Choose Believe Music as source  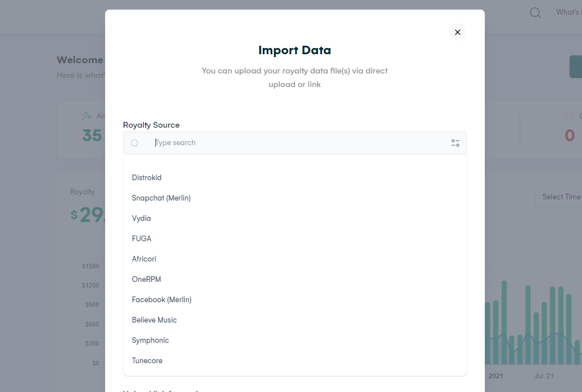click(x=295, y=320)
